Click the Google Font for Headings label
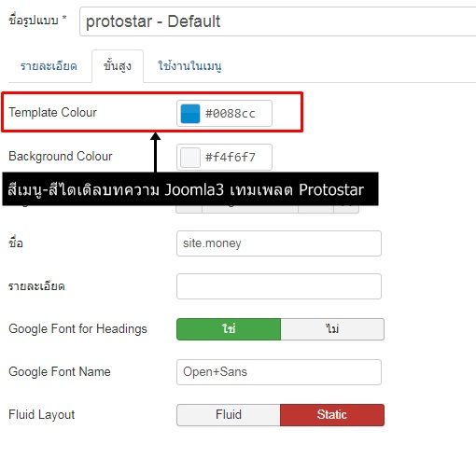This screenshot has height=458, width=476. coord(77,328)
